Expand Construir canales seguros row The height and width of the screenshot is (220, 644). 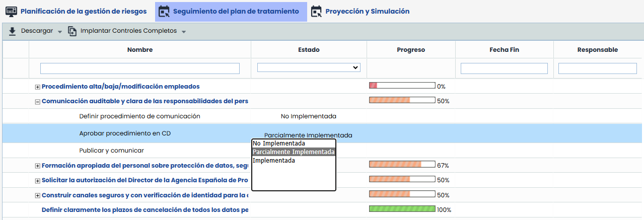(37, 195)
